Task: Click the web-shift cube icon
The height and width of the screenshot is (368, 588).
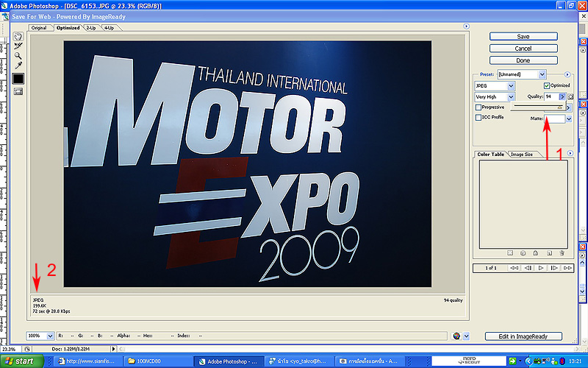Action: (523, 253)
